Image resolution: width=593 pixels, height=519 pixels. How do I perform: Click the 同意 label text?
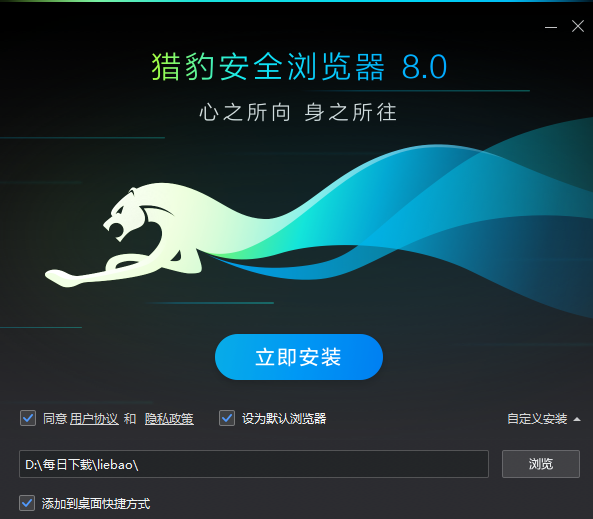55,419
